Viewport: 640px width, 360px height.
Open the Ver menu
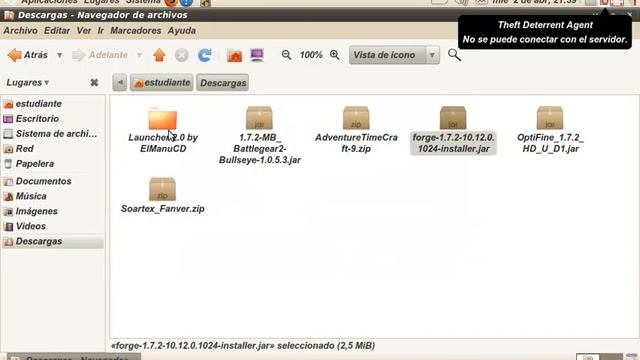[x=84, y=31]
